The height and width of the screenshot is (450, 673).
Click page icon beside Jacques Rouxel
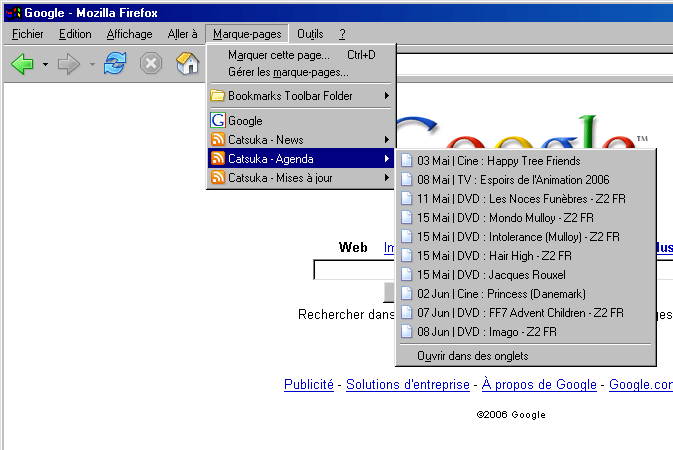pyautogui.click(x=406, y=274)
